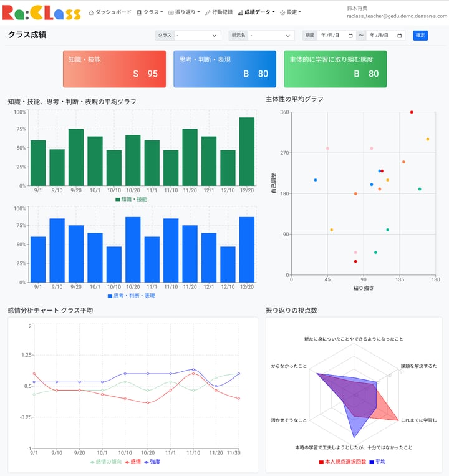The image size is (449, 476).
Task: Expand the 成績データ menu
Action: [x=256, y=12]
